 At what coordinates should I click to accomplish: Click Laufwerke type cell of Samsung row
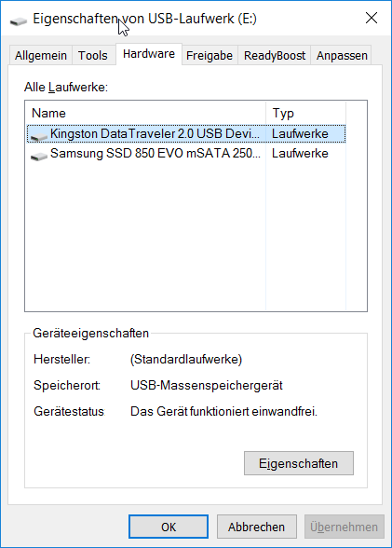click(300, 154)
